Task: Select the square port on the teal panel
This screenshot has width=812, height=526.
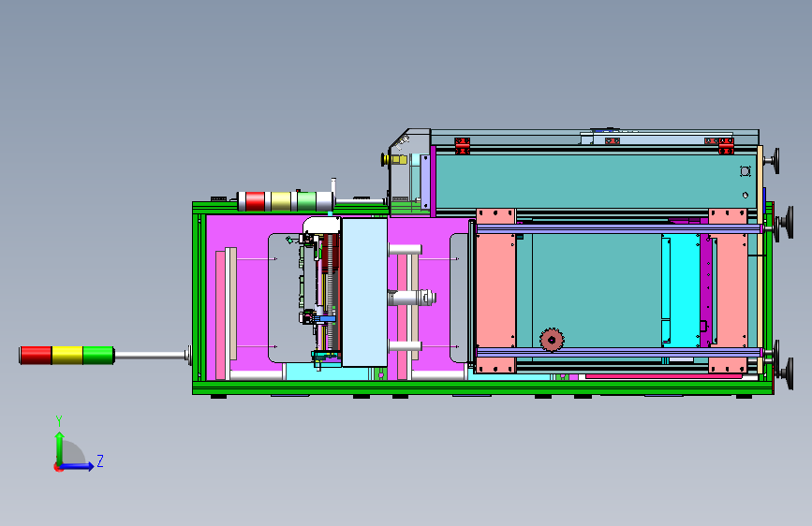Action: tap(746, 171)
